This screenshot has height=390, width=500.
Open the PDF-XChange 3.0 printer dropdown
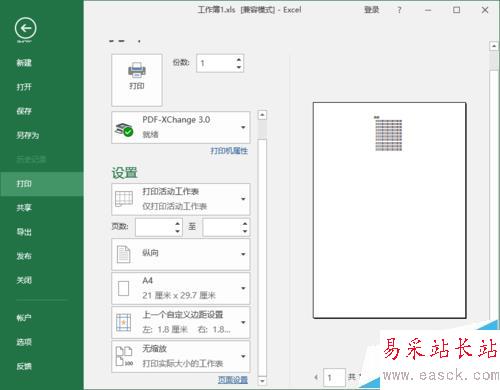(180, 128)
